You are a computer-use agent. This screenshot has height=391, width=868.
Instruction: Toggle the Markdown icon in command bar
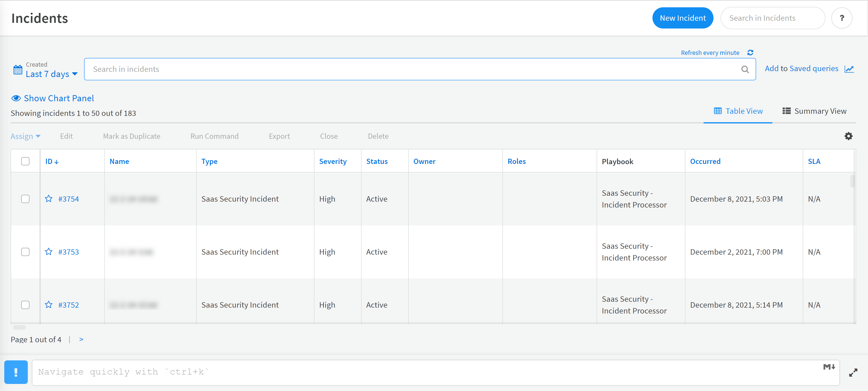pyautogui.click(x=829, y=367)
